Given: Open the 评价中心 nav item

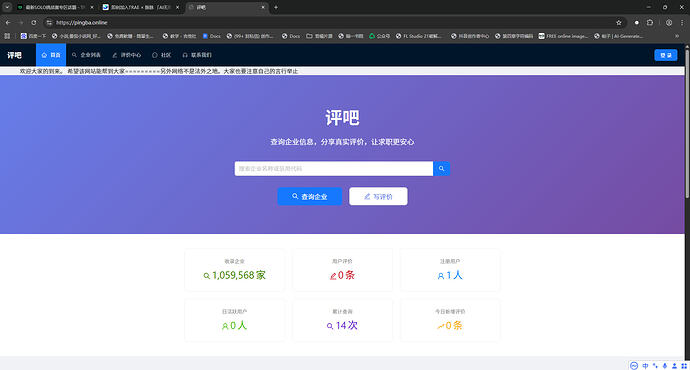Looking at the screenshot, I should click(127, 55).
